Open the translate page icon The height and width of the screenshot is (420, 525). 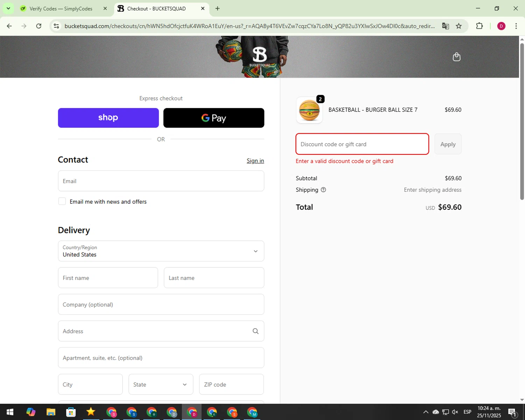click(445, 26)
